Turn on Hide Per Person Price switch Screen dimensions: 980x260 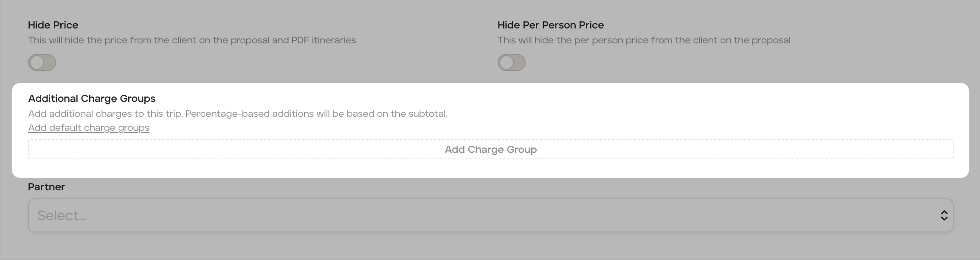(511, 62)
